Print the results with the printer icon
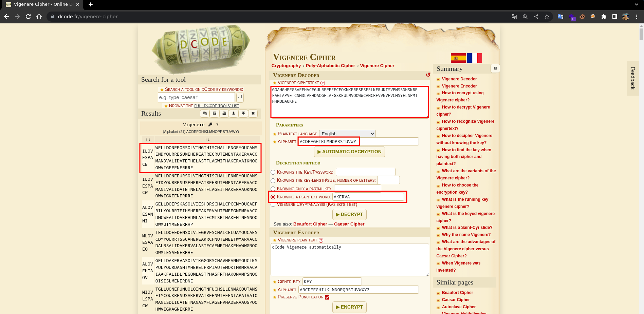644x314 pixels. tap(224, 114)
